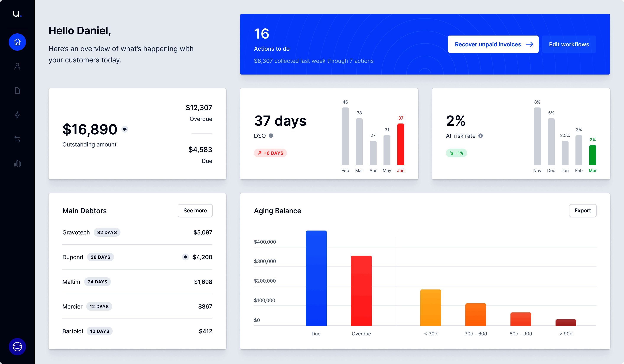Export the Aging Balance chart
The width and height of the screenshot is (624, 364).
tap(582, 210)
